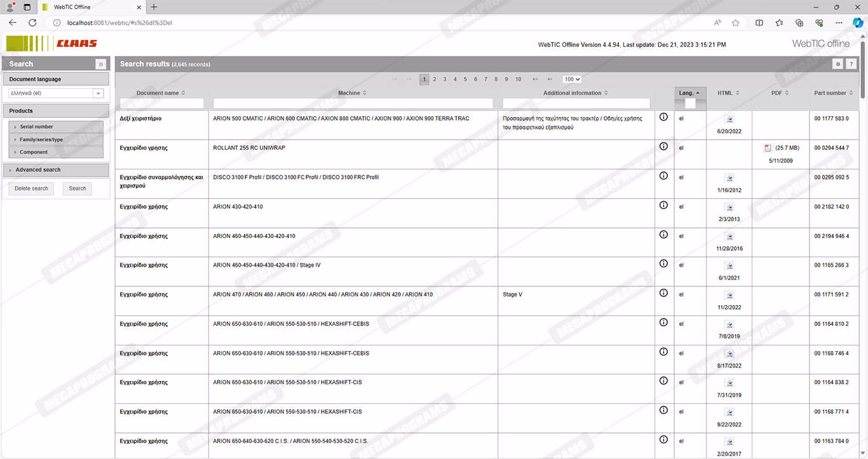Expand the Component section
The height and width of the screenshot is (459, 868).
coord(56,152)
